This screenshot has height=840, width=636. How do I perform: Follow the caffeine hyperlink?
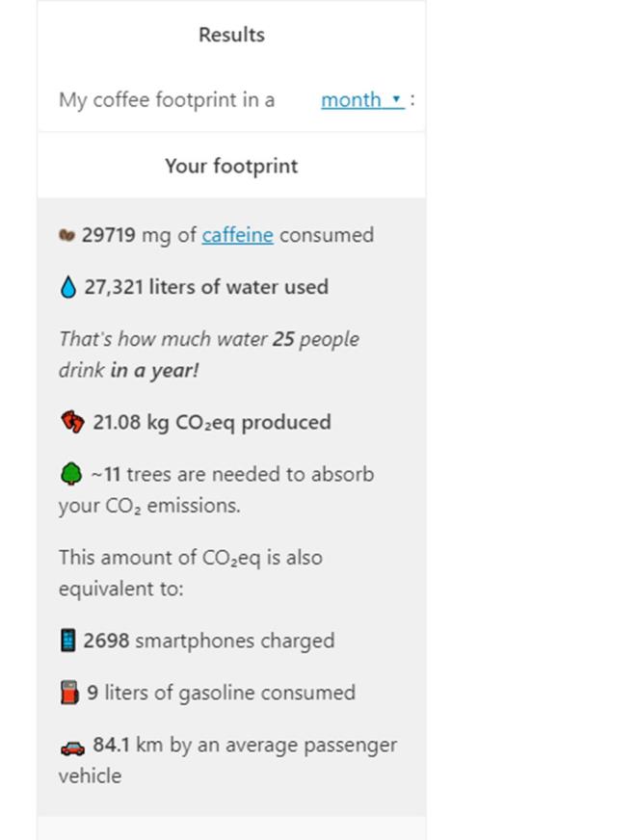click(x=237, y=235)
